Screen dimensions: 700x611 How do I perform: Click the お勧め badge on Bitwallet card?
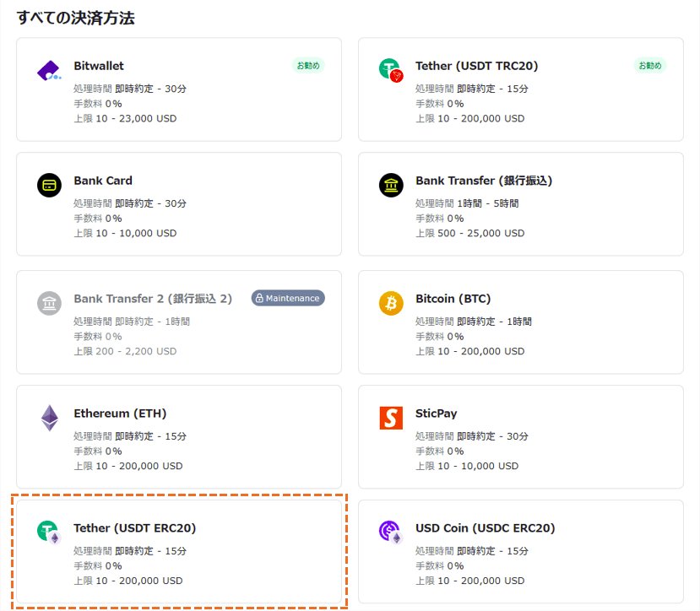pyautogui.click(x=308, y=66)
